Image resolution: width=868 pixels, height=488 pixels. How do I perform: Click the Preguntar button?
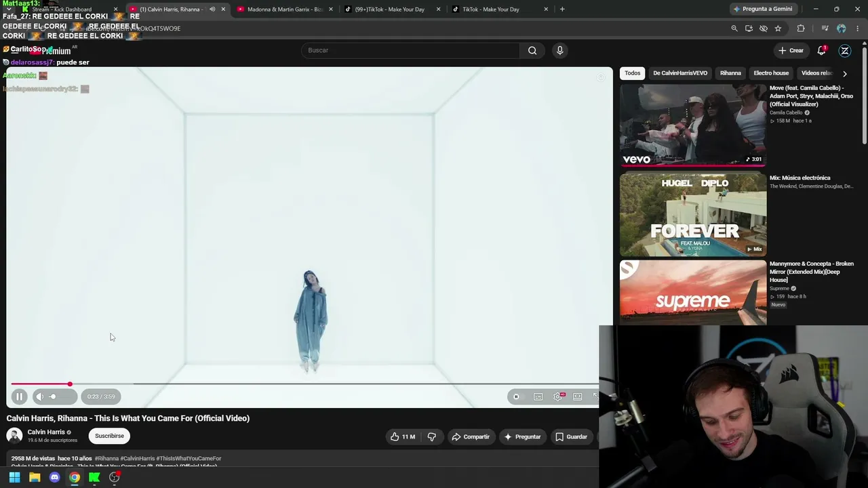coord(522,437)
